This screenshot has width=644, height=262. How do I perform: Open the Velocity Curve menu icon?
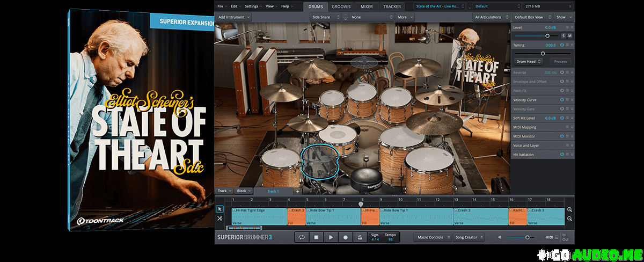567,100
